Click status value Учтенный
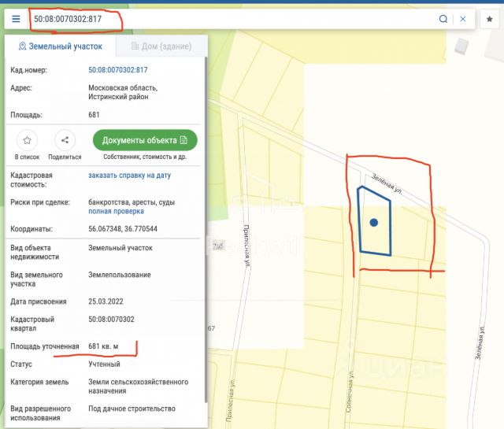The image size is (504, 429). pyautogui.click(x=104, y=364)
